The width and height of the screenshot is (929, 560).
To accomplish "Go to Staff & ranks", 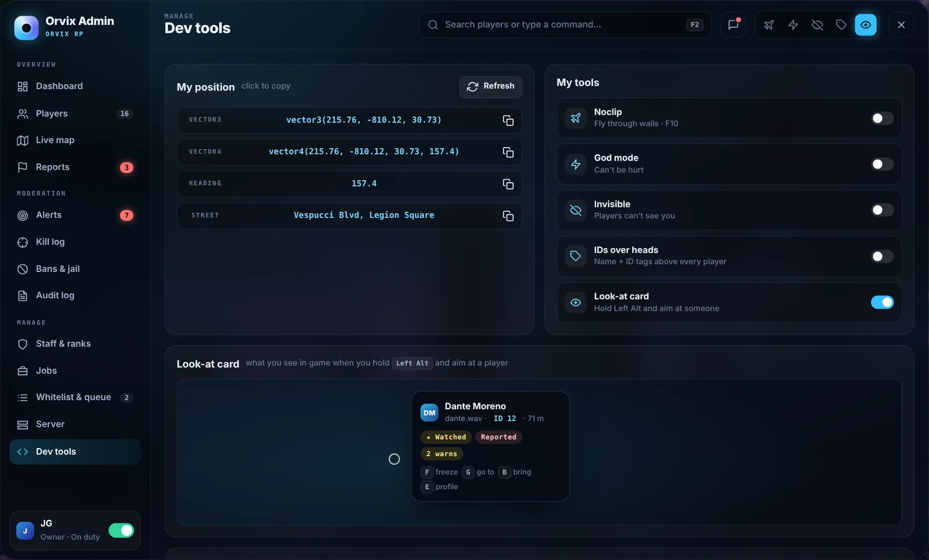I will click(x=75, y=344).
